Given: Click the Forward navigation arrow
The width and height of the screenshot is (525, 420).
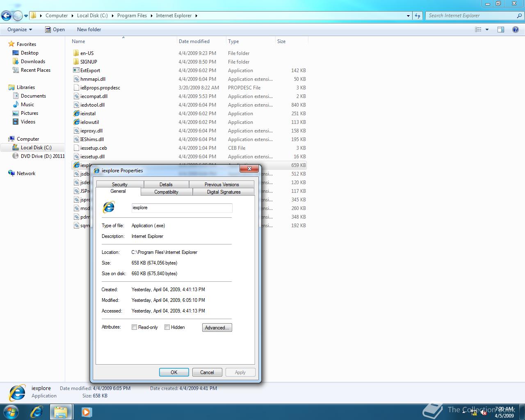Looking at the screenshot, I should [x=18, y=16].
